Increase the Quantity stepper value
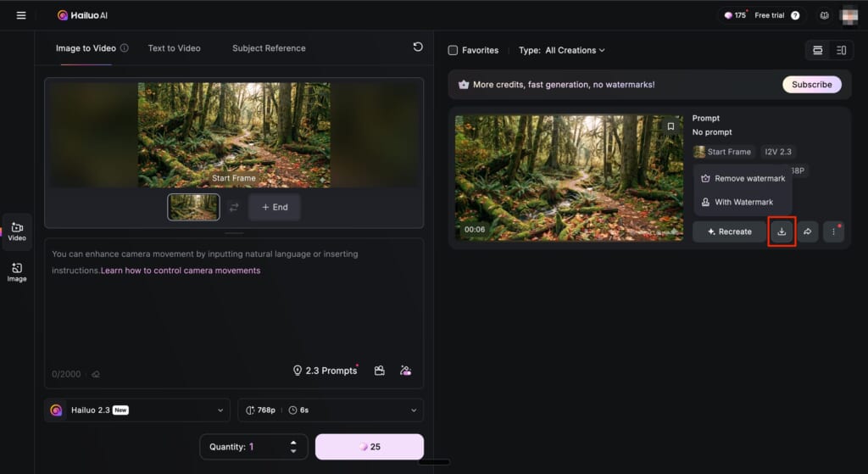 point(293,442)
